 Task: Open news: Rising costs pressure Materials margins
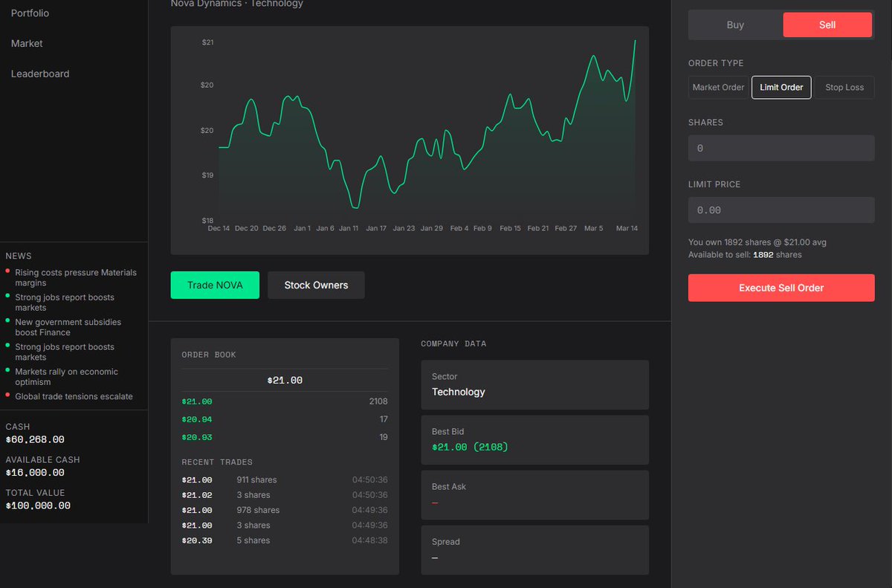point(75,278)
